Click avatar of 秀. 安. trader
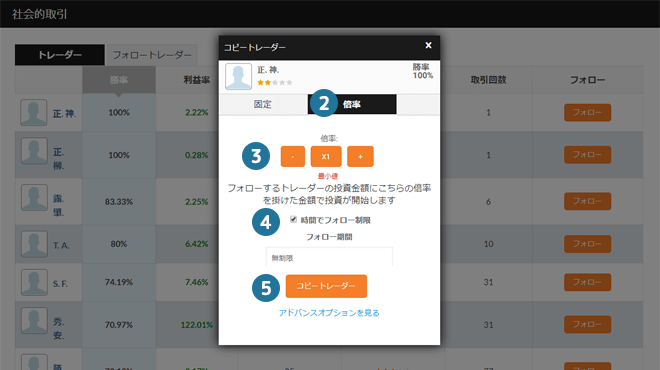 [x=34, y=321]
